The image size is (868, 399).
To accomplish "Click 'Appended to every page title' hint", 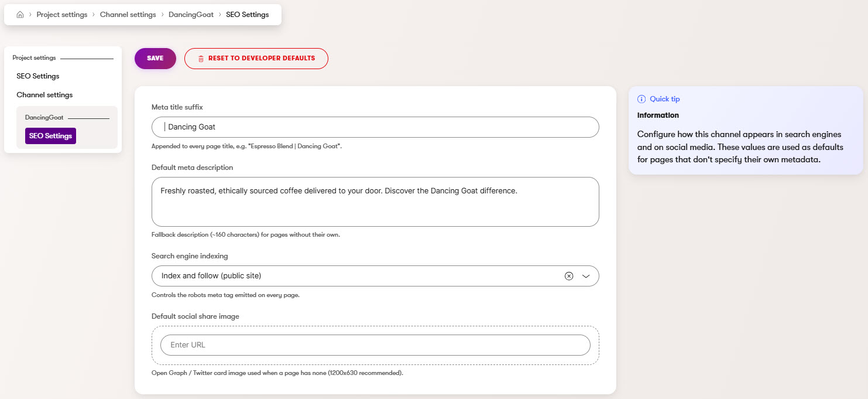I will point(246,146).
